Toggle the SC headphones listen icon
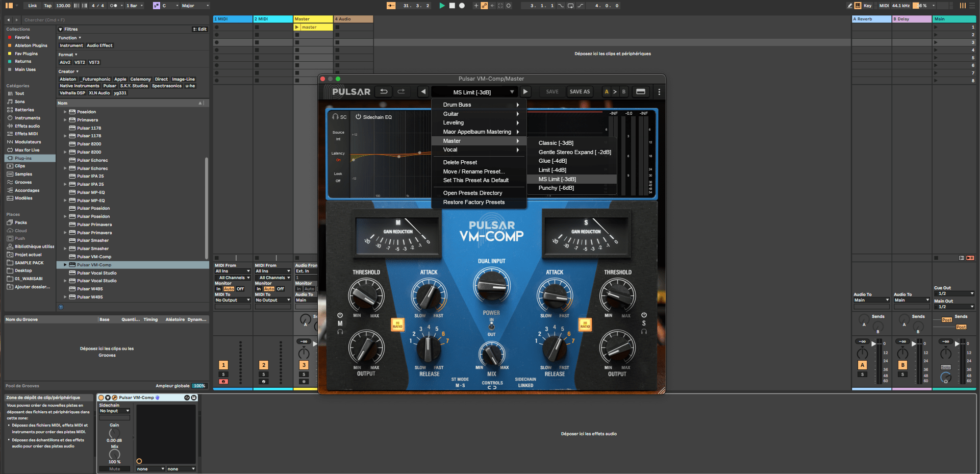The image size is (980, 474). coord(335,117)
